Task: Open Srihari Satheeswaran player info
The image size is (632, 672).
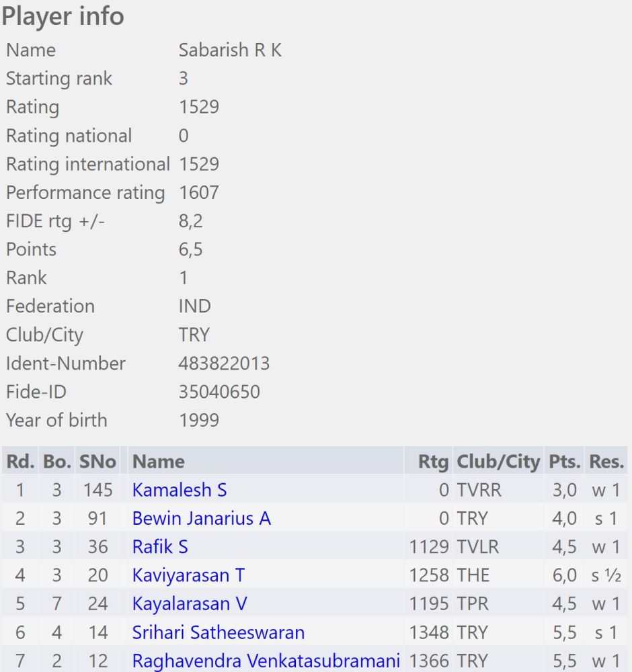Action: click(219, 632)
